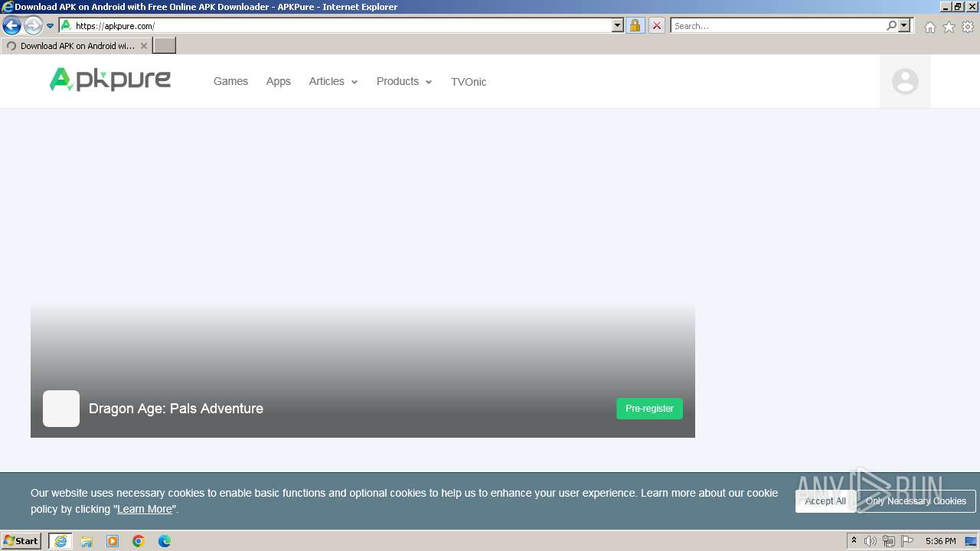This screenshot has width=980, height=551.
Task: Click the taskbar clock showing 5:36 PM
Action: (940, 541)
